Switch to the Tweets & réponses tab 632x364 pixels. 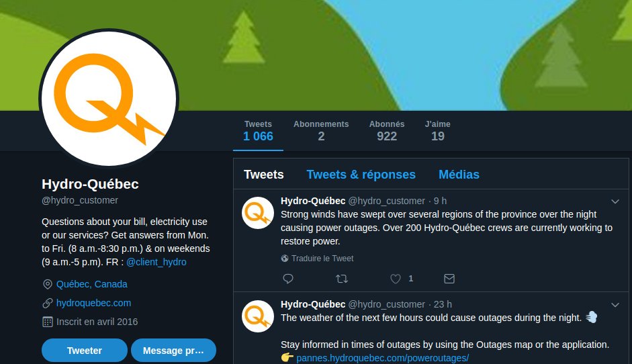point(361,175)
